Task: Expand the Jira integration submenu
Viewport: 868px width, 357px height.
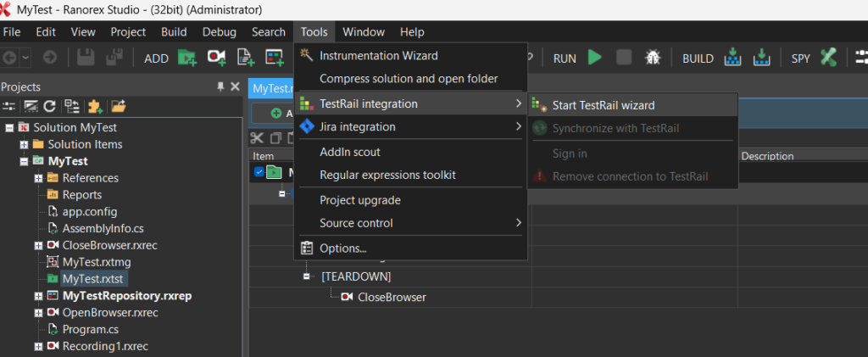Action: click(411, 127)
